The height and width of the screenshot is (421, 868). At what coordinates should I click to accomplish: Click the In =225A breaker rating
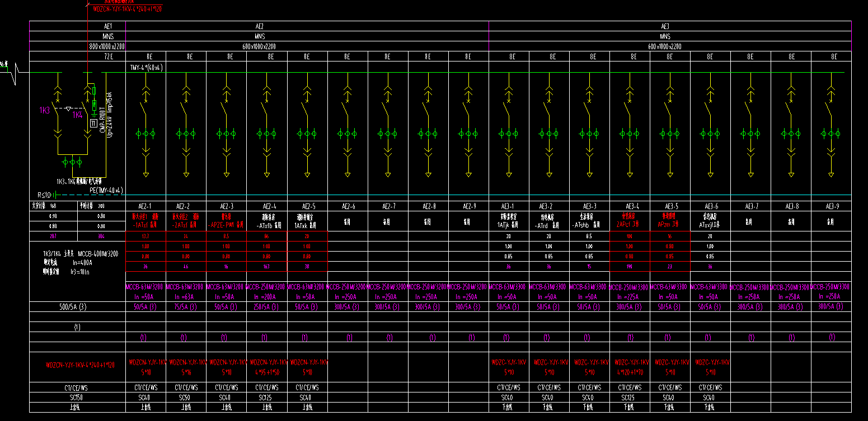(x=629, y=297)
